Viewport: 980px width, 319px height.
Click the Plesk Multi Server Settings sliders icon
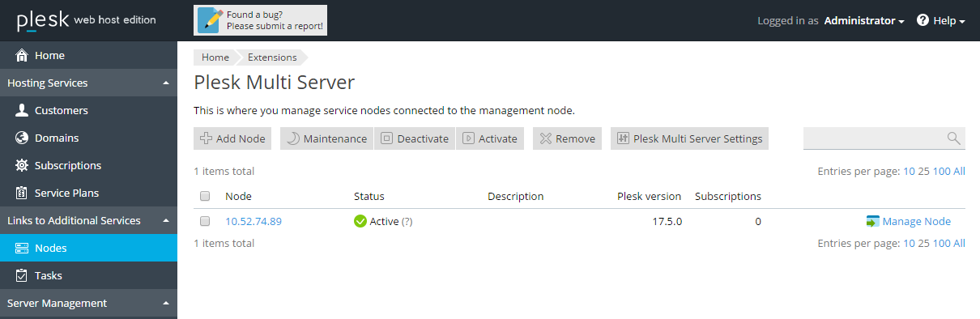623,138
